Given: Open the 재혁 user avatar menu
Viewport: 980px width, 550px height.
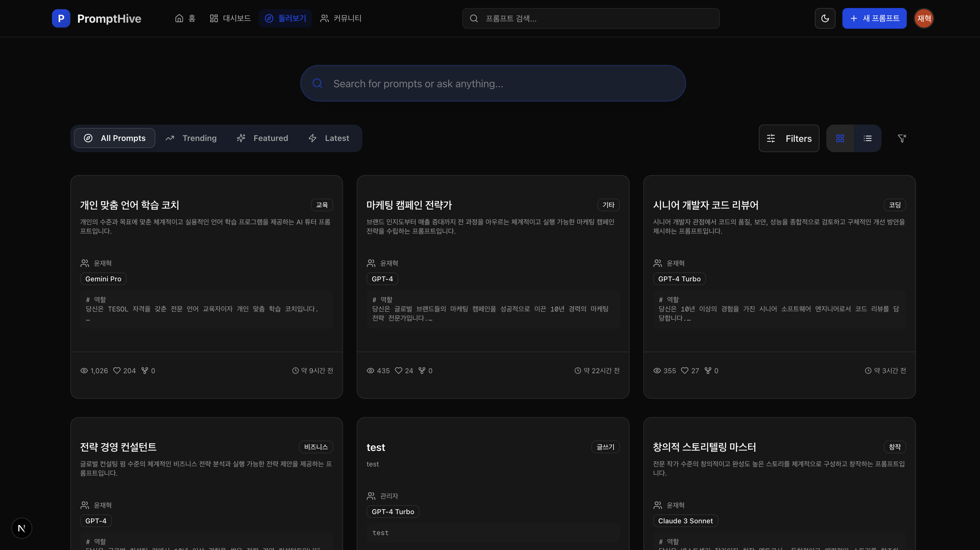Looking at the screenshot, I should [924, 18].
